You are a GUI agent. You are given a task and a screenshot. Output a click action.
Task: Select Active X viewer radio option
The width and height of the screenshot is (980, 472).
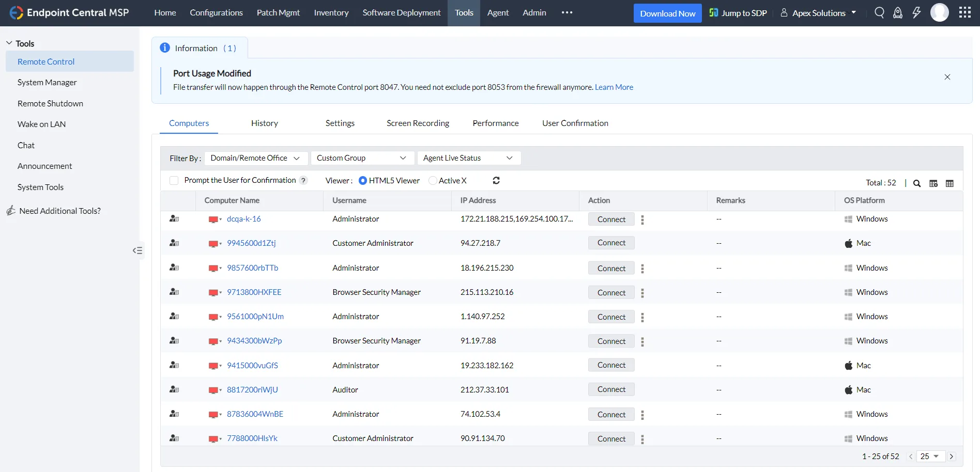pyautogui.click(x=433, y=180)
